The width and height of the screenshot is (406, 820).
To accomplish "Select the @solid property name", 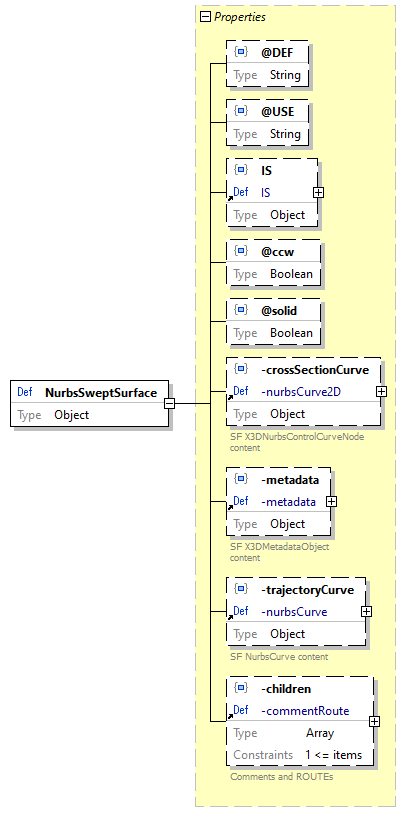I will click(279, 311).
